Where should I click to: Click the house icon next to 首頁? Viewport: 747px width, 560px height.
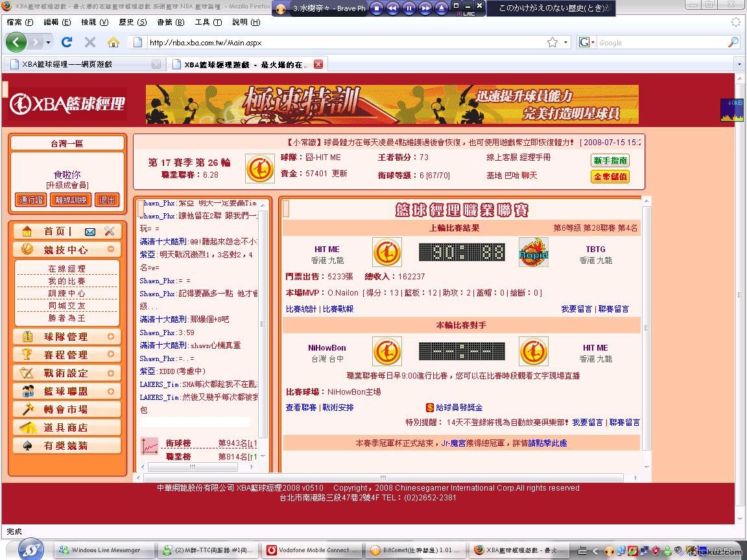pos(27,231)
